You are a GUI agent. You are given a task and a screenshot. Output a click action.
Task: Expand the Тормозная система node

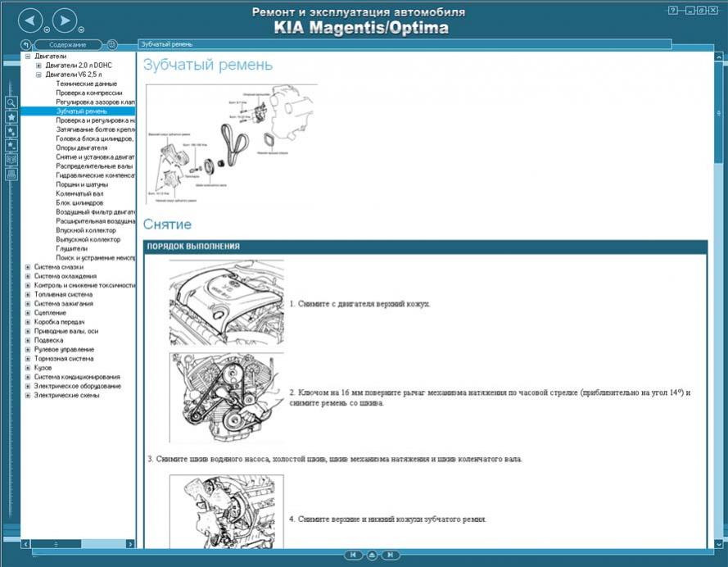click(28, 359)
